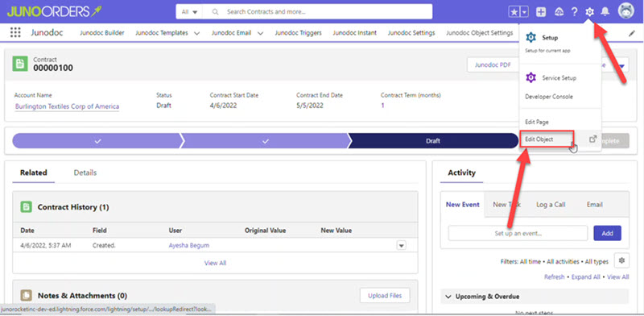644x316 pixels.
Task: Click the Service Setup purple gear icon
Action: pos(531,77)
